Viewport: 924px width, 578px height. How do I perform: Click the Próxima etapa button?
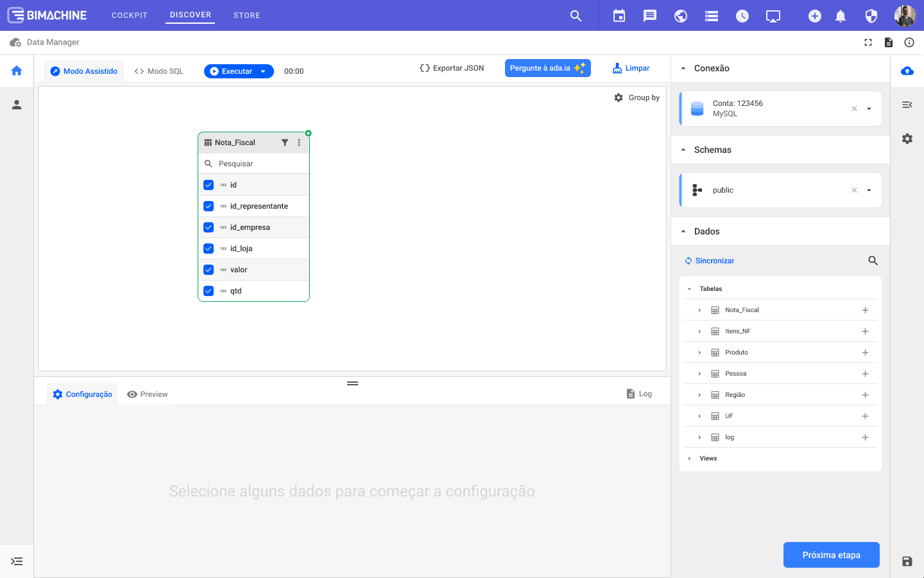831,555
